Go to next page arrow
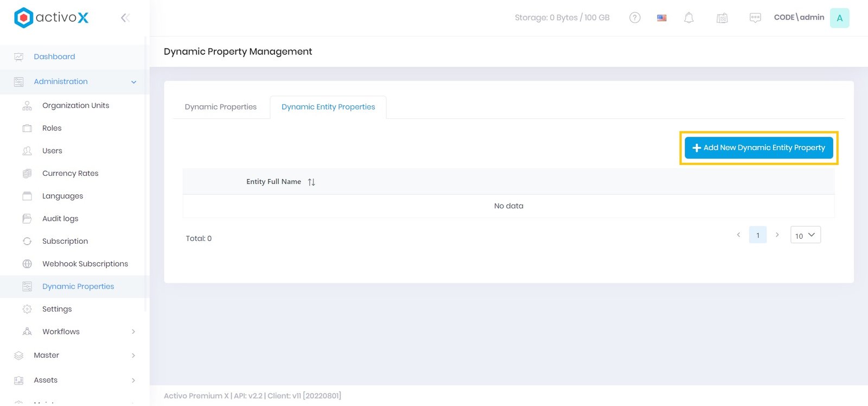This screenshot has width=868, height=406. (777, 235)
